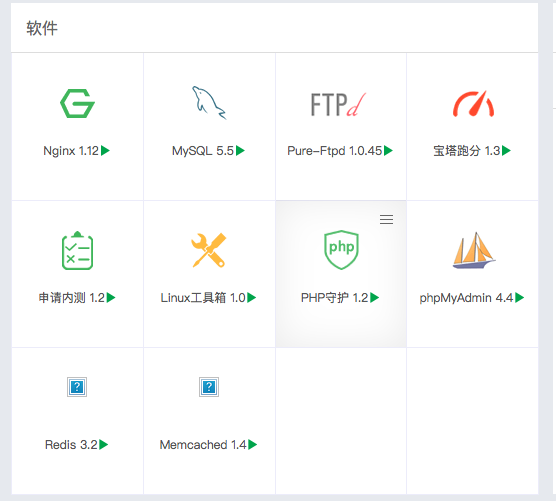Click the green arrow beside 申请内测 1.2
The height and width of the screenshot is (501, 556).
coord(111,297)
